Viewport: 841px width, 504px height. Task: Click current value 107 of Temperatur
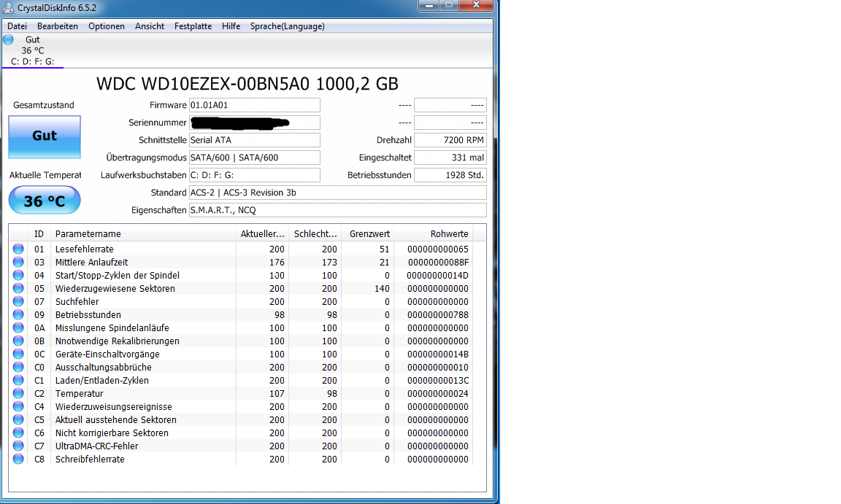point(277,394)
